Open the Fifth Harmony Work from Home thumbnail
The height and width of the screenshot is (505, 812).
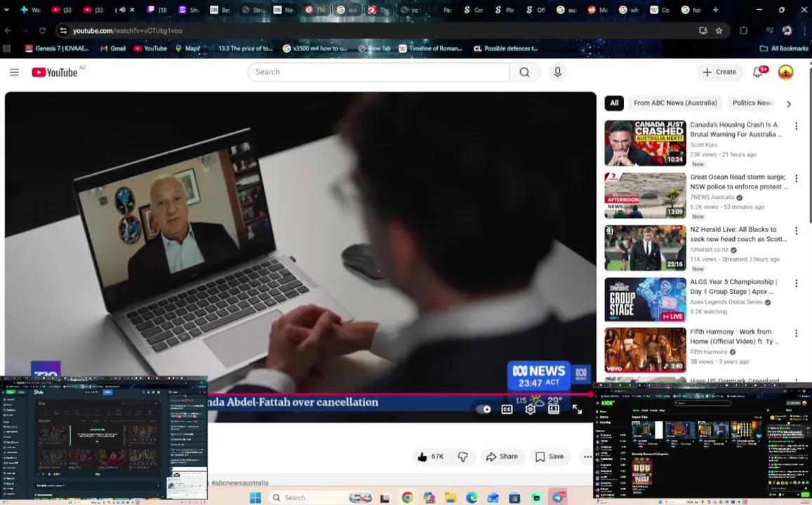coord(644,349)
